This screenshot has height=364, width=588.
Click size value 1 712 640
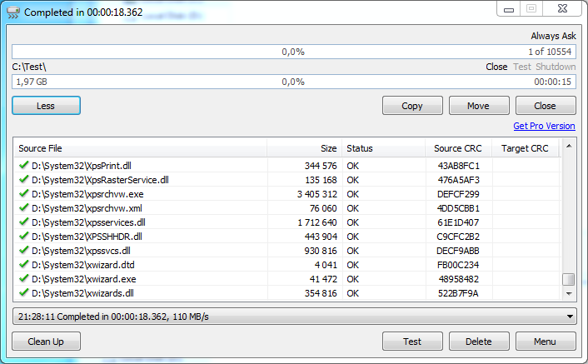point(317,222)
